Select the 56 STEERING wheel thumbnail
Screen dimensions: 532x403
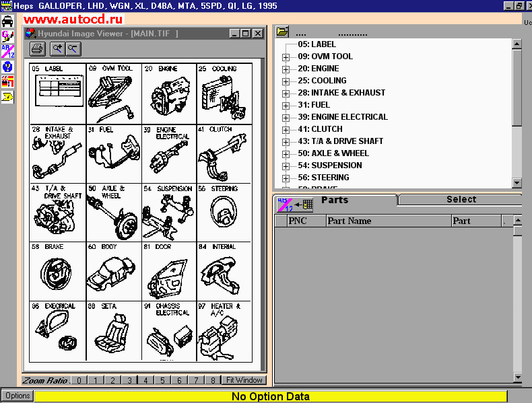(x=224, y=213)
